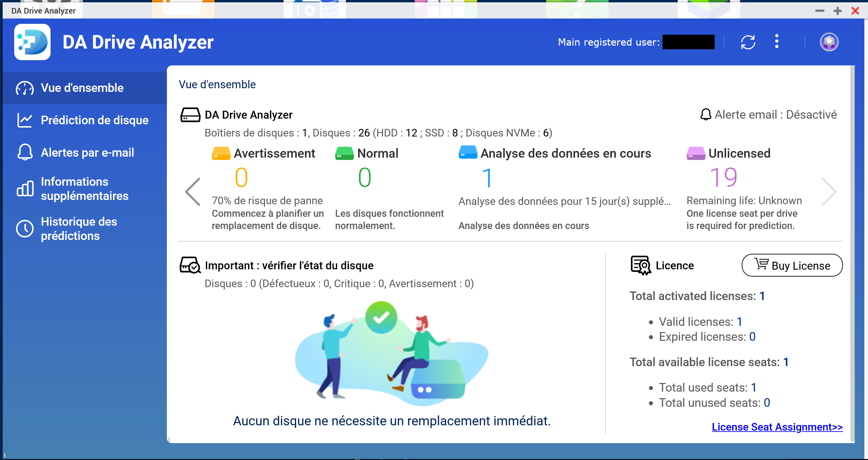Click Total unused seats: 0 entry
Screen dimensions: 868x460
[x=714, y=403]
